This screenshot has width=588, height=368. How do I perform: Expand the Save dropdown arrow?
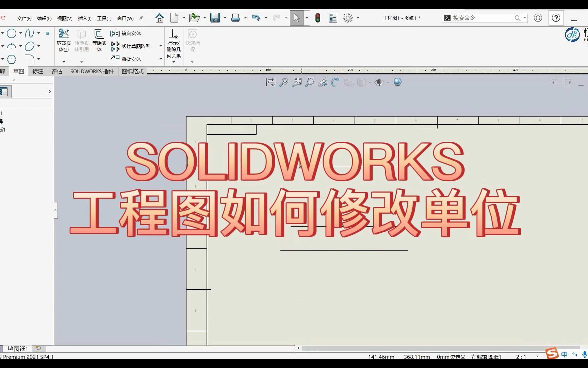tap(225, 18)
